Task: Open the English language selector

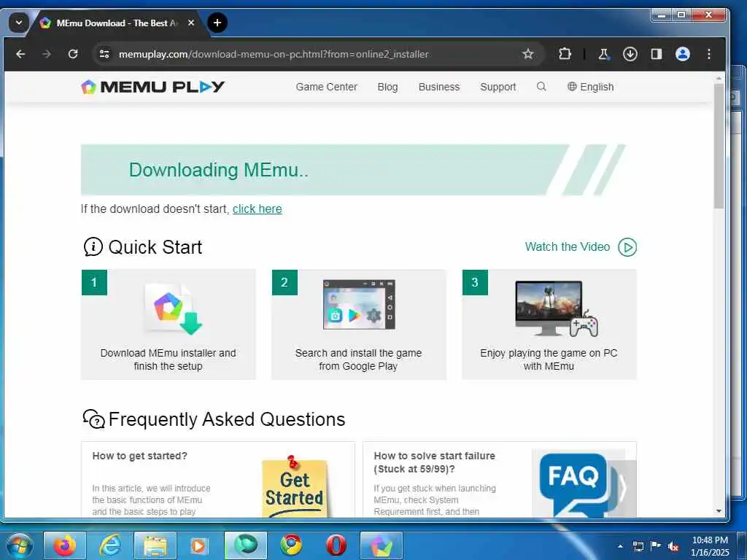Action: click(x=590, y=87)
